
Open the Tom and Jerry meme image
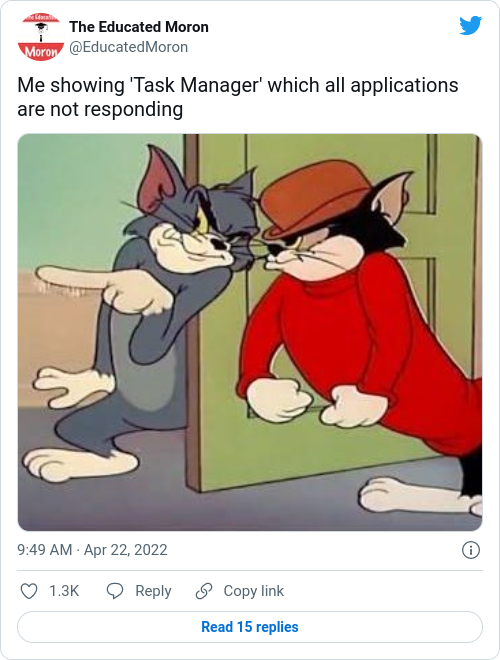click(250, 332)
